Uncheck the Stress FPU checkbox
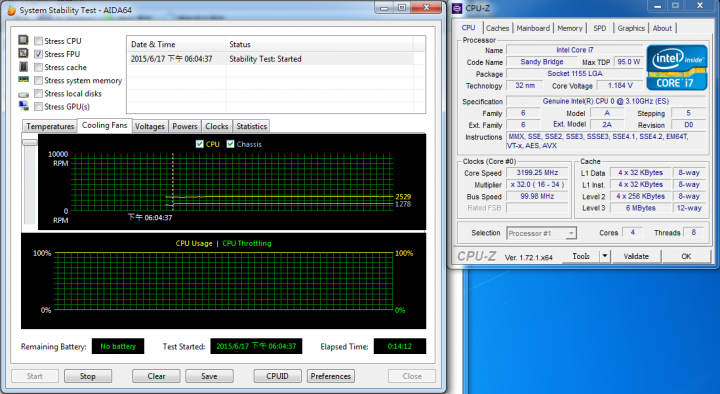Image resolution: width=720 pixels, height=394 pixels. pyautogui.click(x=39, y=54)
